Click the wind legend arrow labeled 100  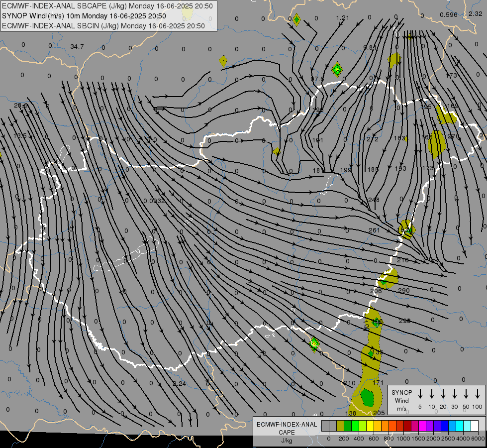pos(478,394)
